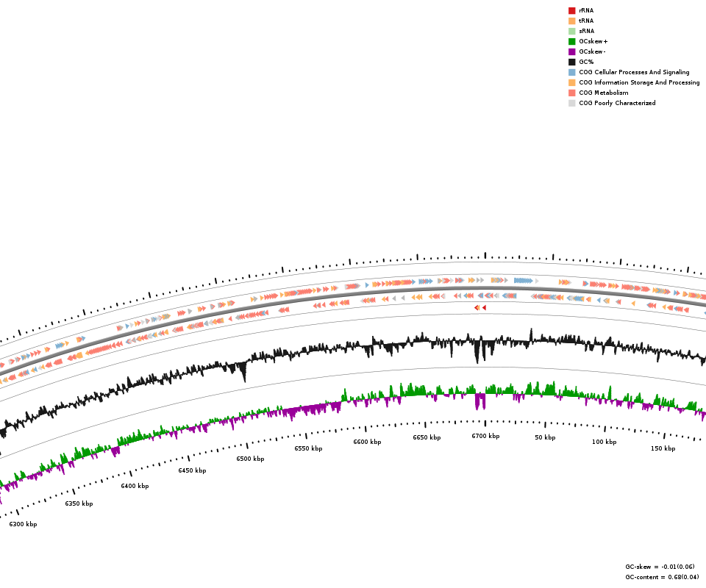Screen dimensions: 706x588
Task: Click the 6300 kbp position label
Action: tap(23, 524)
